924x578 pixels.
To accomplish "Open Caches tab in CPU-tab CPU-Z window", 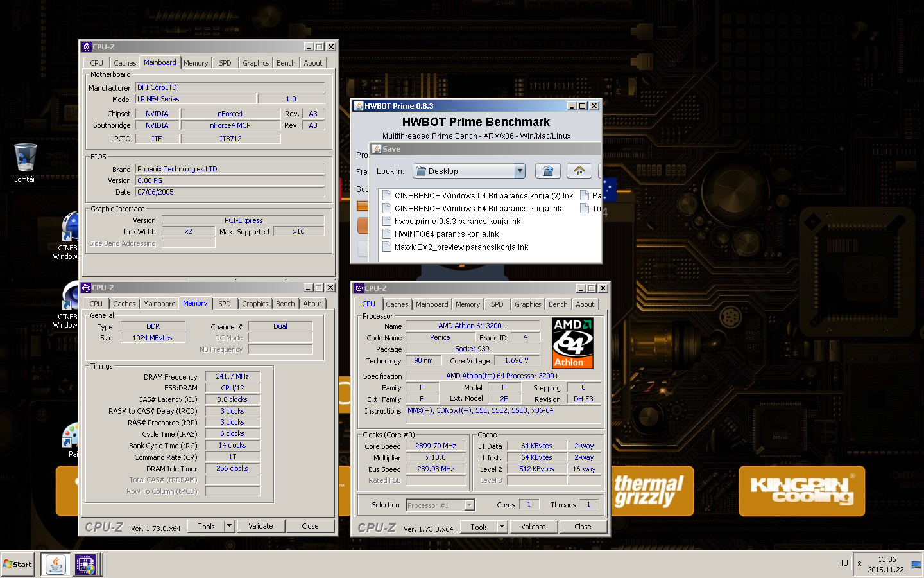I will click(397, 304).
